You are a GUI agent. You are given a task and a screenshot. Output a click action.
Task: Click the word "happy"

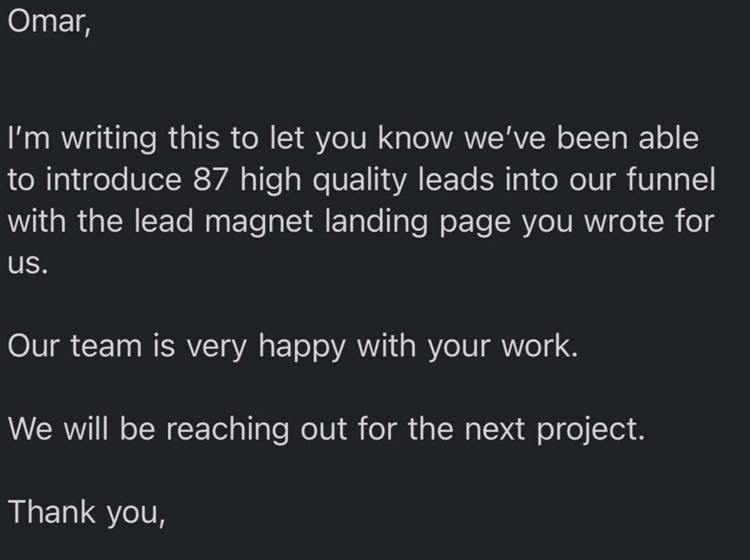(303, 348)
